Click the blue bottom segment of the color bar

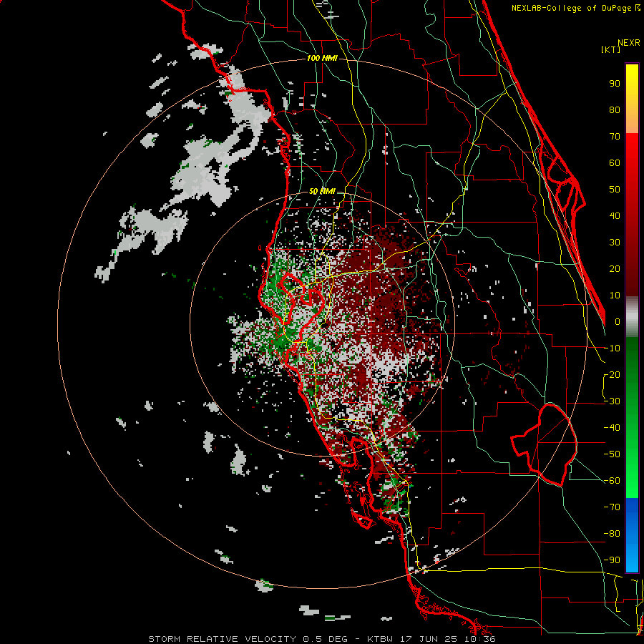coord(632,535)
